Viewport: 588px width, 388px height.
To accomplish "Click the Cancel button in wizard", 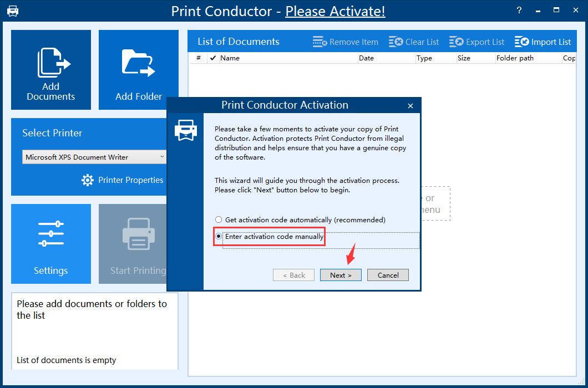I will (388, 275).
